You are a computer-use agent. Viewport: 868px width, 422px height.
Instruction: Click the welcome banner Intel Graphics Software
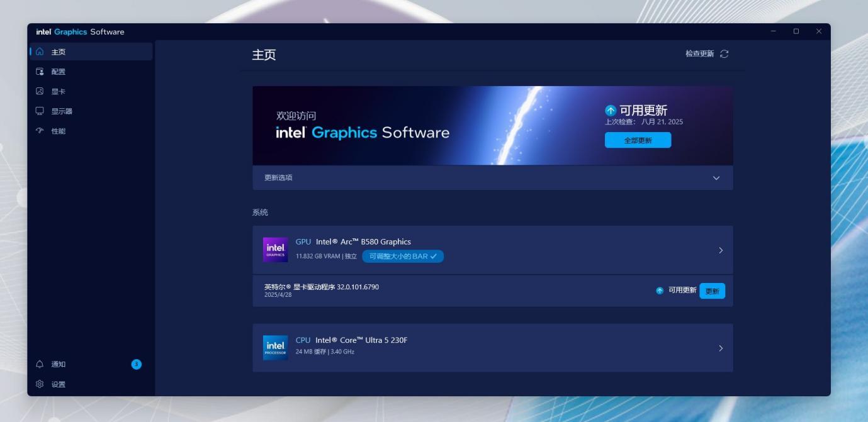363,133
